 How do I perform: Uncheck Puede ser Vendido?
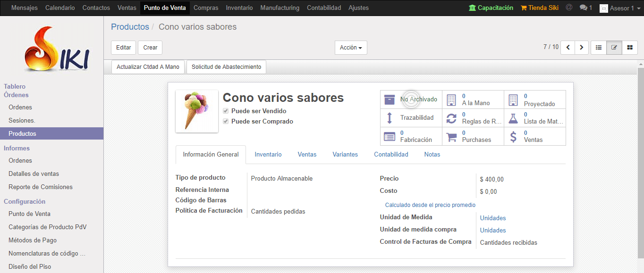coord(226,111)
